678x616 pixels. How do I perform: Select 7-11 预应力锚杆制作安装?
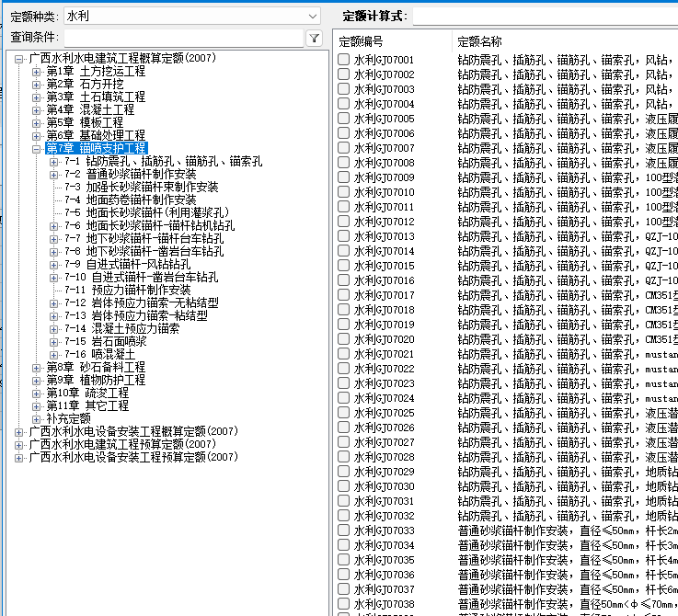[128, 290]
